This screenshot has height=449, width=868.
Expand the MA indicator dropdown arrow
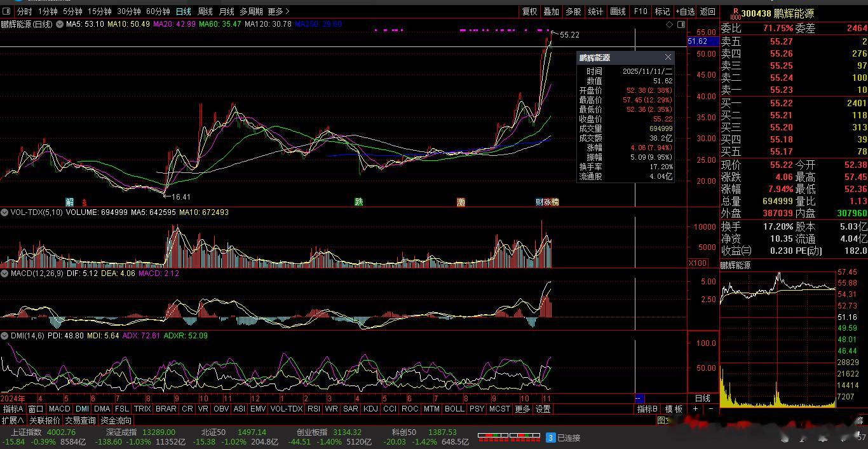pyautogui.click(x=60, y=24)
